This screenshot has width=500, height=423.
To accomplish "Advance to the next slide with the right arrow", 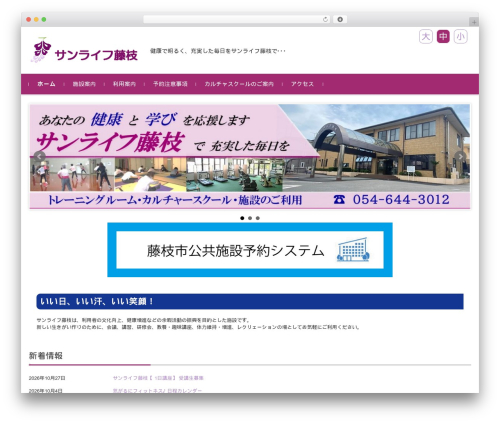I will pyautogui.click(x=460, y=156).
